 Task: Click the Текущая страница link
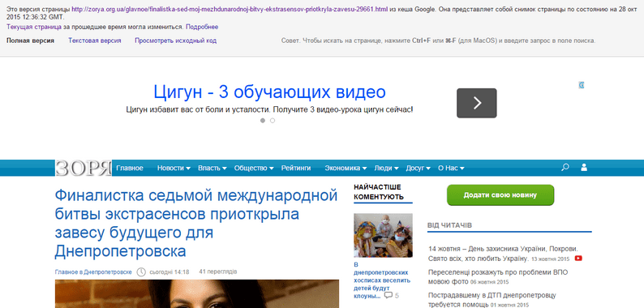tap(34, 27)
